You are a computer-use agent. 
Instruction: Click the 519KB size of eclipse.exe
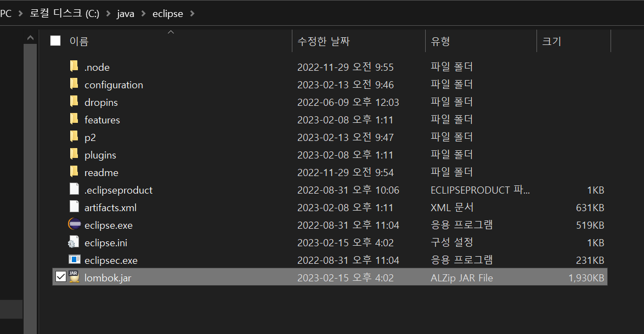click(590, 225)
